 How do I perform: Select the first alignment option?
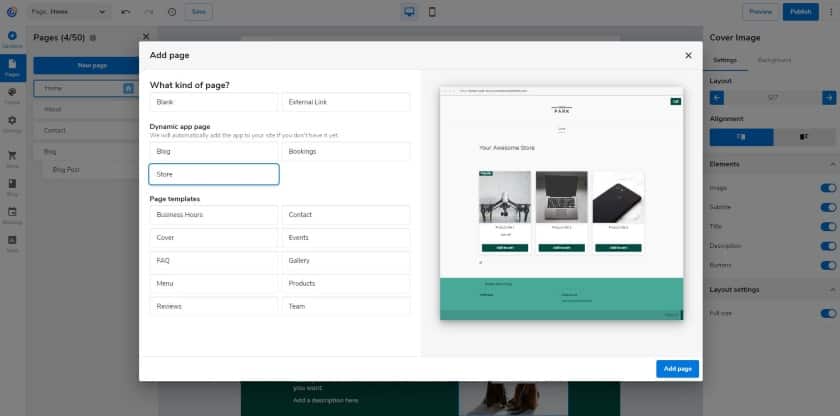point(741,137)
